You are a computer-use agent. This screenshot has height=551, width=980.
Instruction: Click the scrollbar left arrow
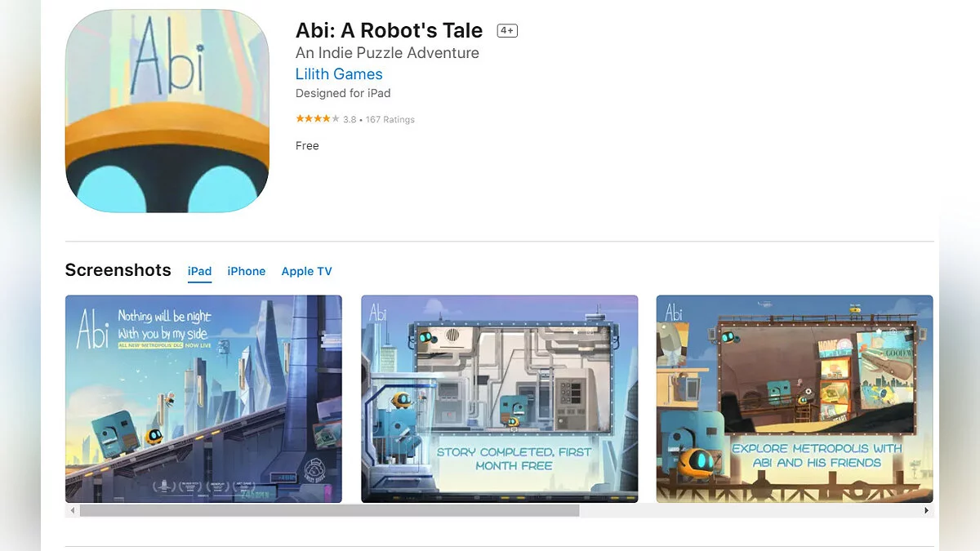point(73,510)
